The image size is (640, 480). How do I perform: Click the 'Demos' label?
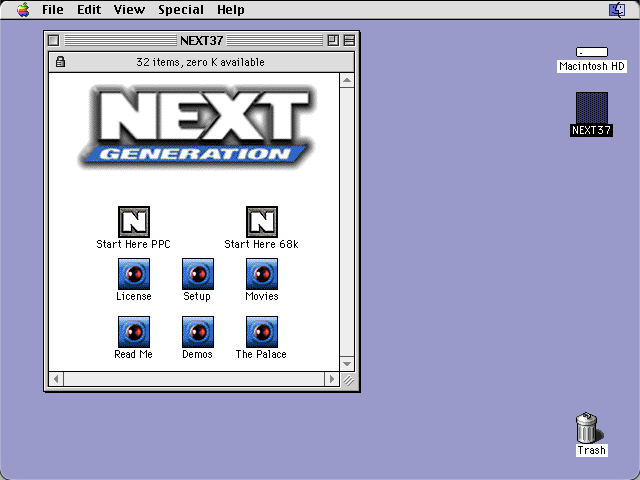click(x=197, y=354)
